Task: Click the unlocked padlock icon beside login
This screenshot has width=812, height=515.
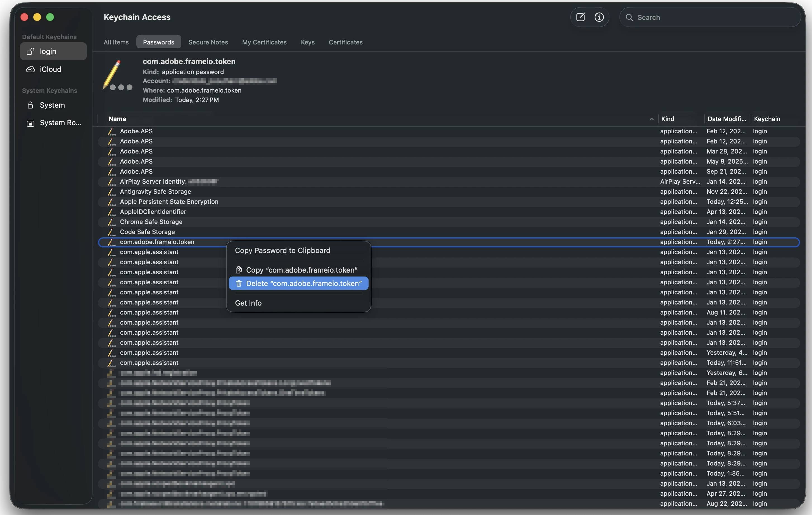Action: [x=30, y=51]
